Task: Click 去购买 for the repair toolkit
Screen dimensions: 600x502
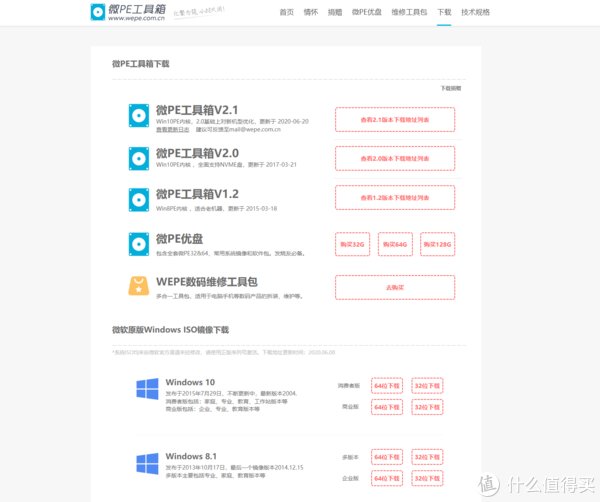Action: click(x=395, y=287)
